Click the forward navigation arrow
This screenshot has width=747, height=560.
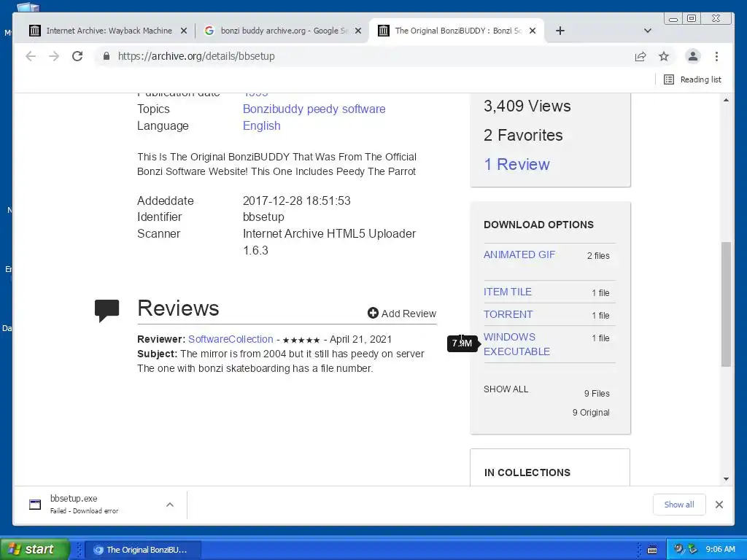coord(54,56)
